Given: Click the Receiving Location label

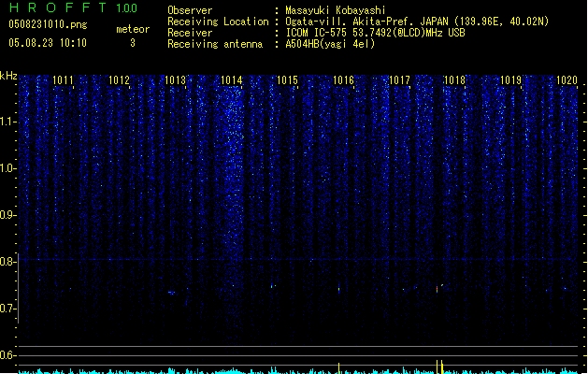Looking at the screenshot, I should (x=218, y=22).
